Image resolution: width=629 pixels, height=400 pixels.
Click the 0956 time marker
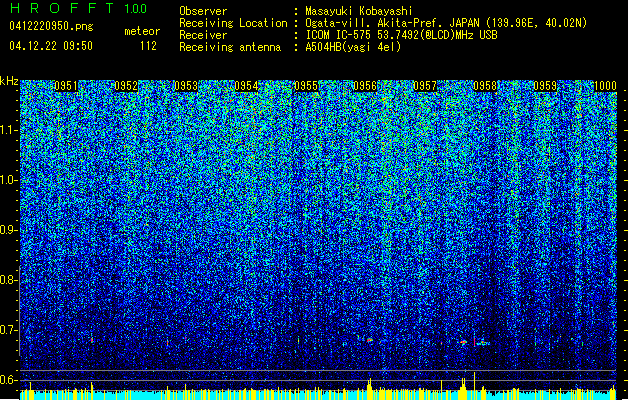(x=365, y=86)
